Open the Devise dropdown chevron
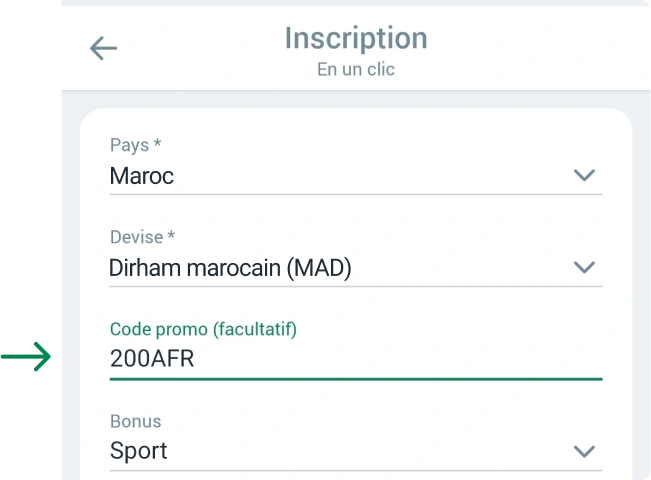Screen dimensions: 651x480 pos(584,268)
